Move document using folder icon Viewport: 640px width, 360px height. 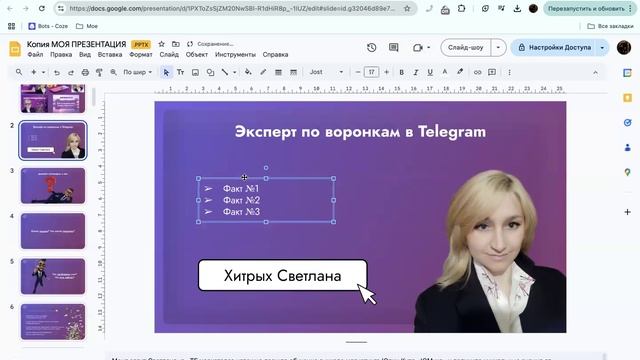pyautogui.click(x=176, y=44)
